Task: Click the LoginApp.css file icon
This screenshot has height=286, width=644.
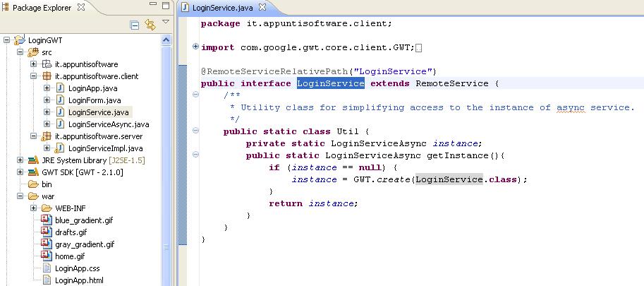Action: pyautogui.click(x=47, y=268)
